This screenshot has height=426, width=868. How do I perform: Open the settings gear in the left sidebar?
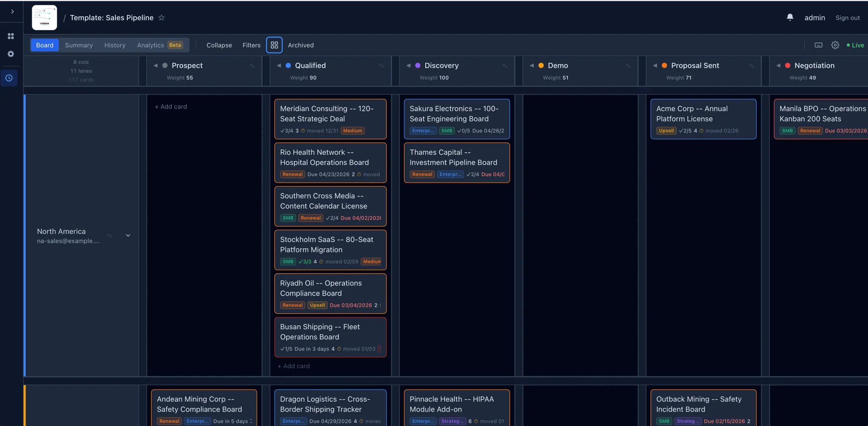[11, 54]
